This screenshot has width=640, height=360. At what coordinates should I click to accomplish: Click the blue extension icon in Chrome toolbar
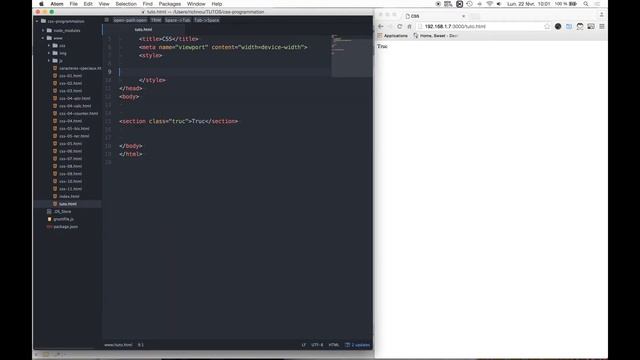pos(569,26)
